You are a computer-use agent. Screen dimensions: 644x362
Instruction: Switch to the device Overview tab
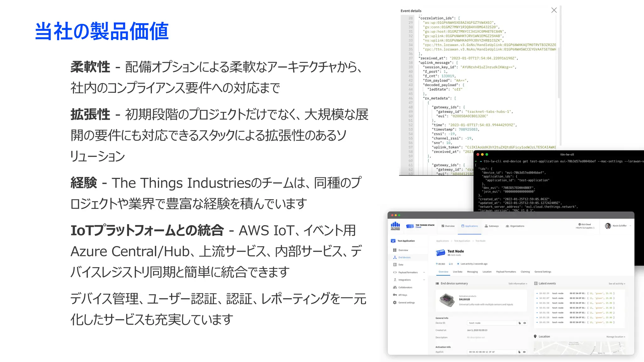[x=443, y=272]
